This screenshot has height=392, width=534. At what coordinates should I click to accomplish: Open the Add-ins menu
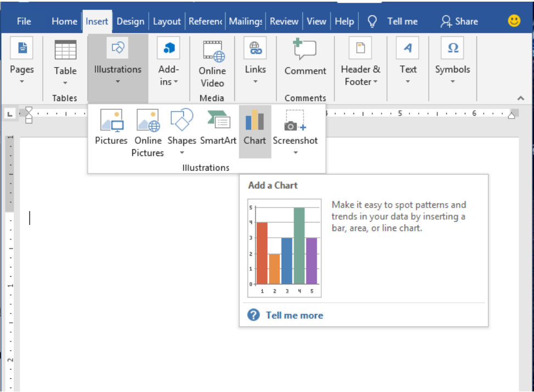[168, 62]
